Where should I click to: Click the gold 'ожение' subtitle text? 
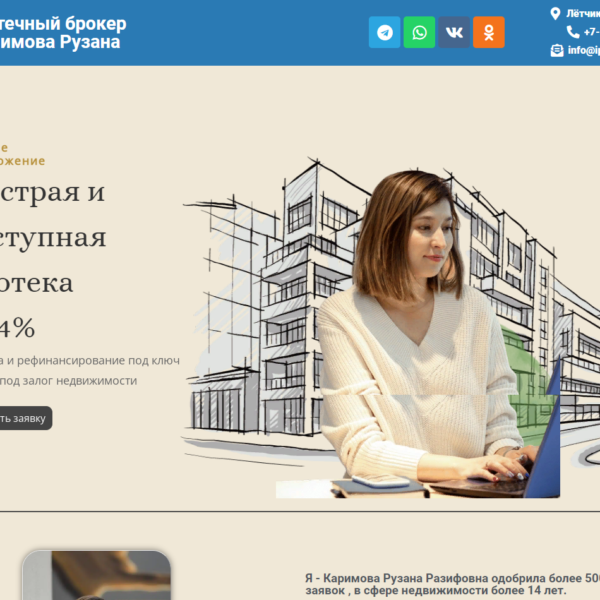(22, 161)
